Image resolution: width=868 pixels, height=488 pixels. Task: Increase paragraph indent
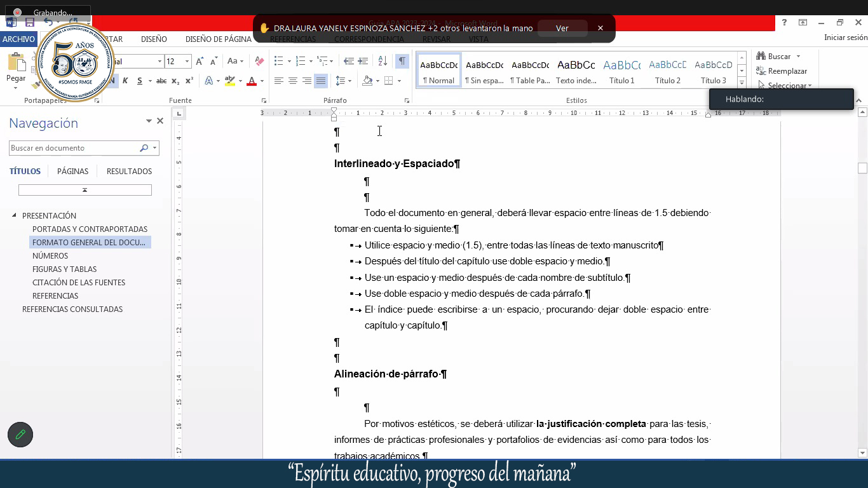point(363,61)
